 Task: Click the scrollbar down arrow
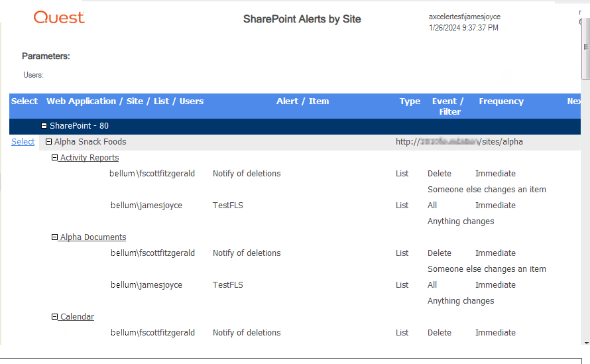point(585,342)
